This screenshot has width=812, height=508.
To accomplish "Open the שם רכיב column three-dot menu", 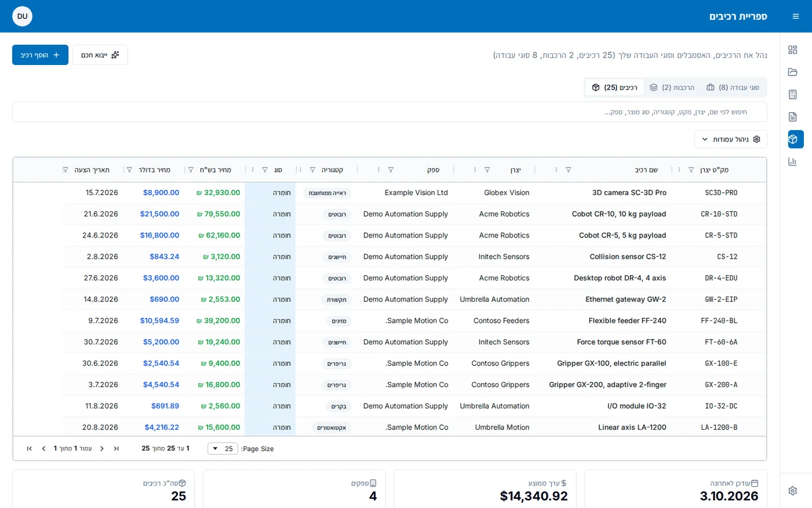I will (556, 170).
